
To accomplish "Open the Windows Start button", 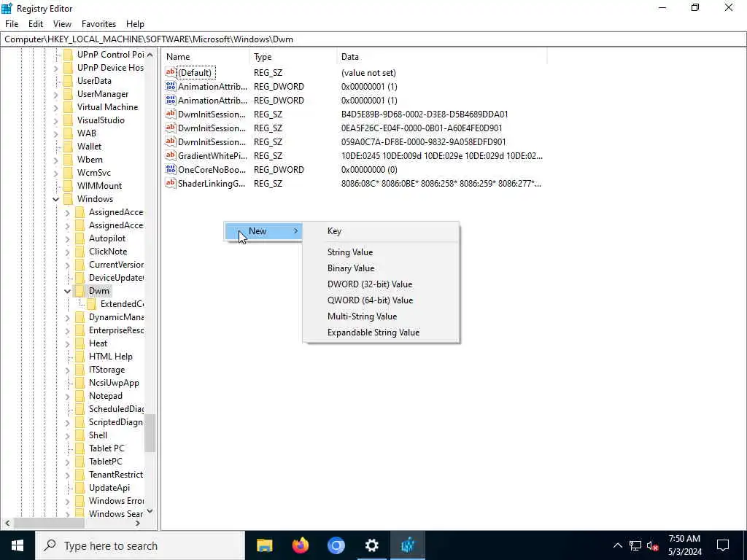I will point(18,545).
